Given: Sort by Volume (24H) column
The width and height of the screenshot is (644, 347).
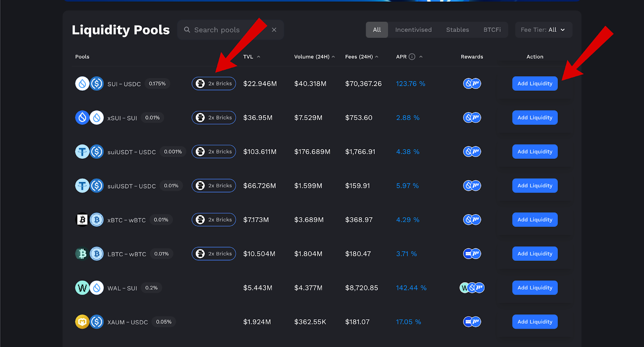Looking at the screenshot, I should tap(314, 57).
